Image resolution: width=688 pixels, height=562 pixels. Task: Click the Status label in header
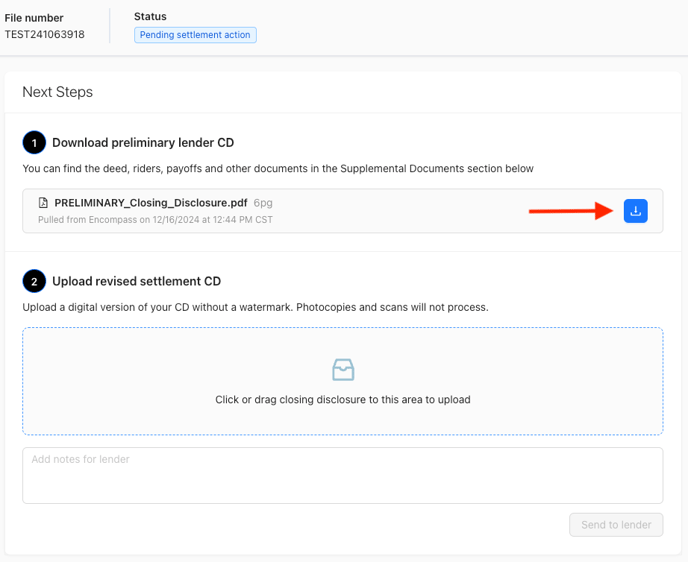(150, 17)
